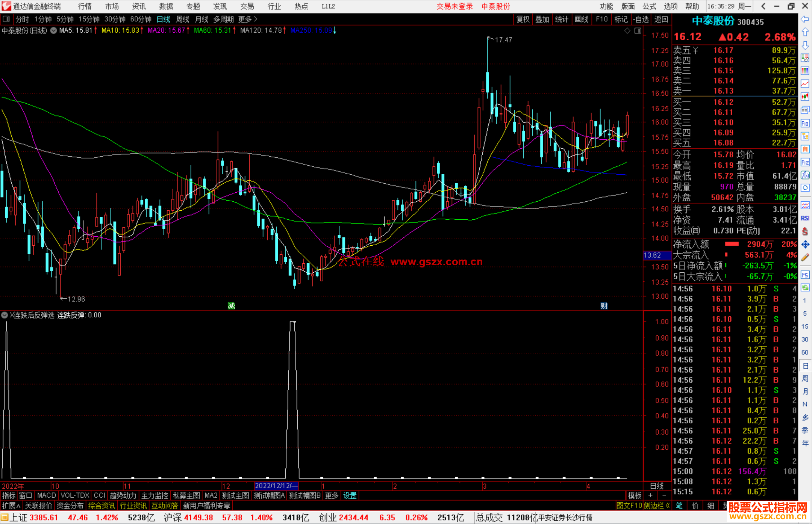Click the four-arrow move icon in sidebar

(805, 245)
